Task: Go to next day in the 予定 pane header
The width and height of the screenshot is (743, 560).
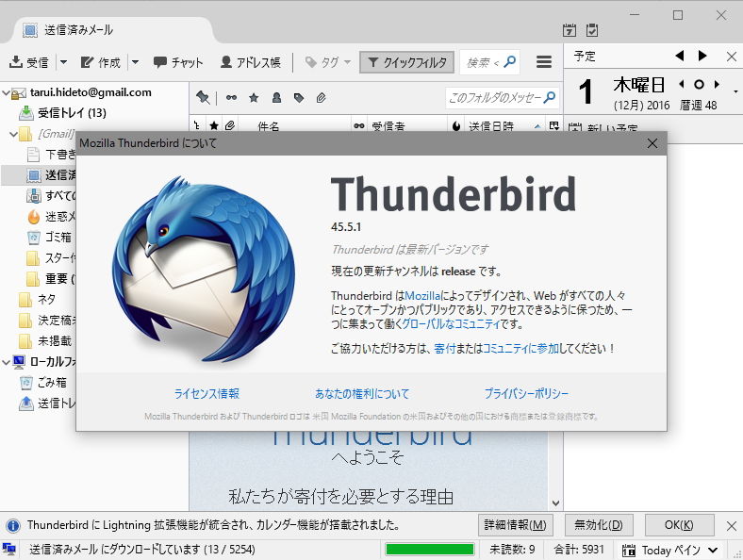Action: (x=702, y=56)
